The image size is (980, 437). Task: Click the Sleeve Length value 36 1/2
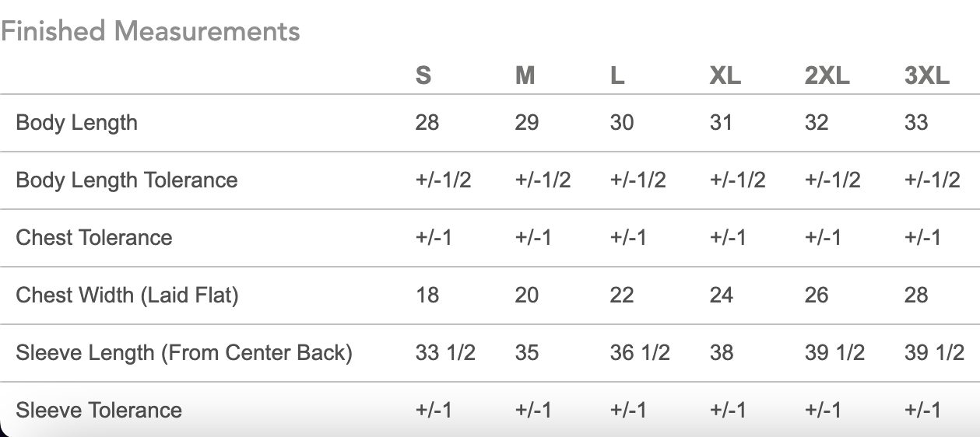point(640,353)
